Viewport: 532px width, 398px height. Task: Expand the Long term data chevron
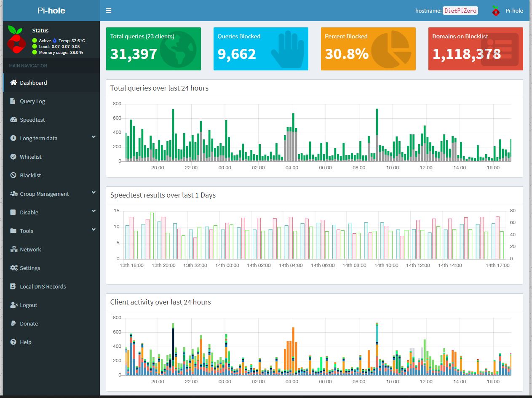94,137
